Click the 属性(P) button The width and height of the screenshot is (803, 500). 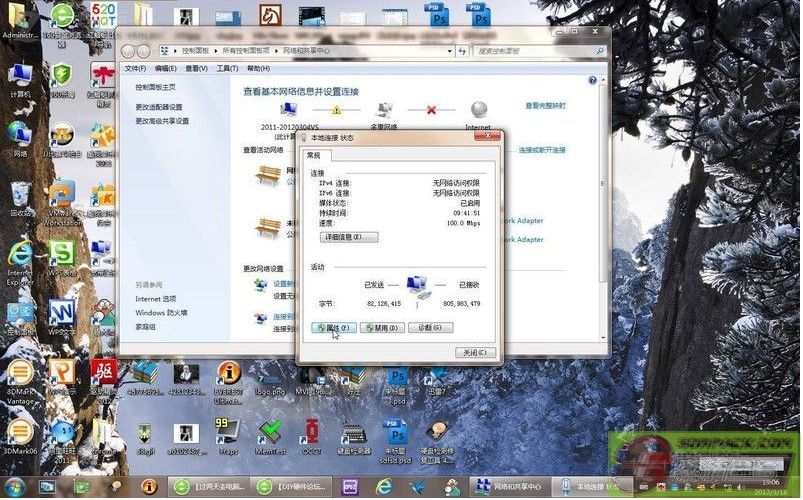[333, 327]
